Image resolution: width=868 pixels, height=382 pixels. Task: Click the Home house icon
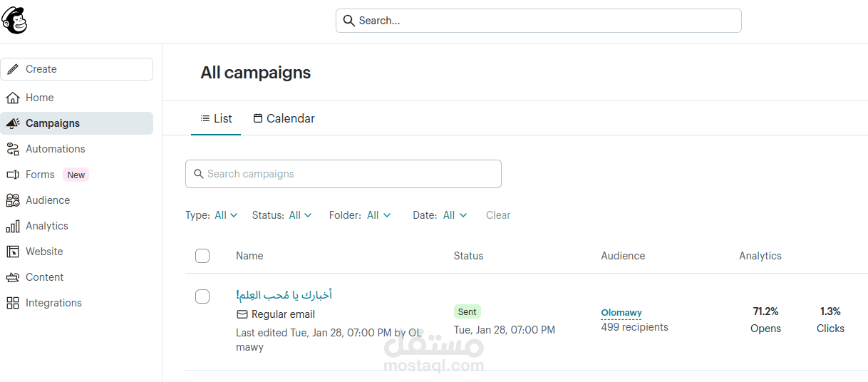pos(13,98)
